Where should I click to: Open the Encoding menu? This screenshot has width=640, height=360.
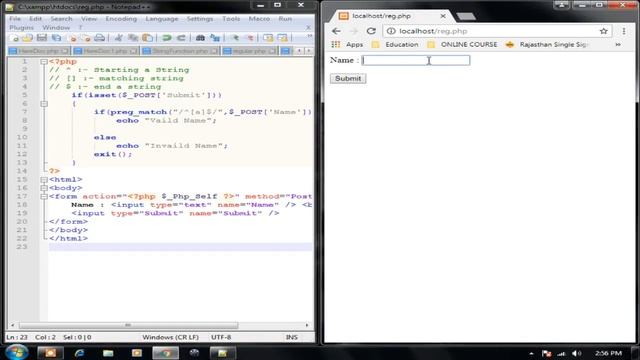(x=121, y=19)
